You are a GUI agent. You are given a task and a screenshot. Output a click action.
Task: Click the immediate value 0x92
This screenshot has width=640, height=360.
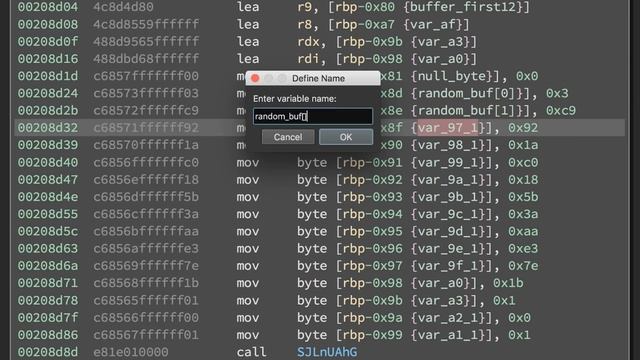pos(523,128)
